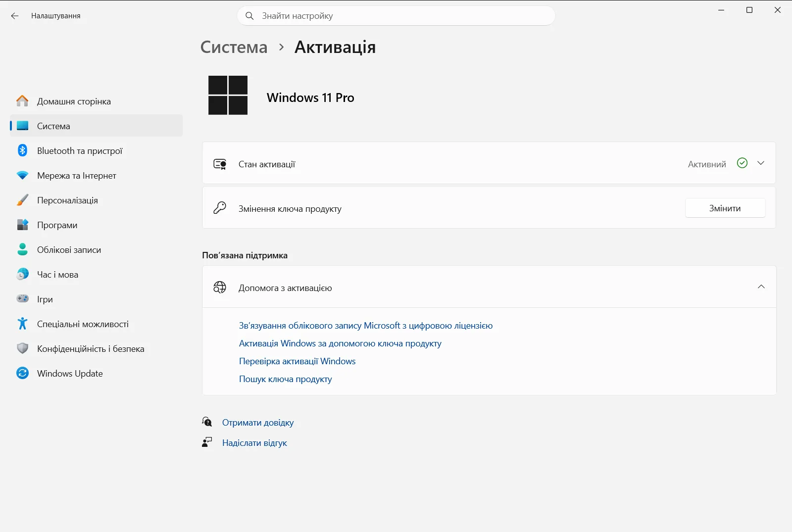Click the Стан активації certificate icon

pyautogui.click(x=220, y=164)
